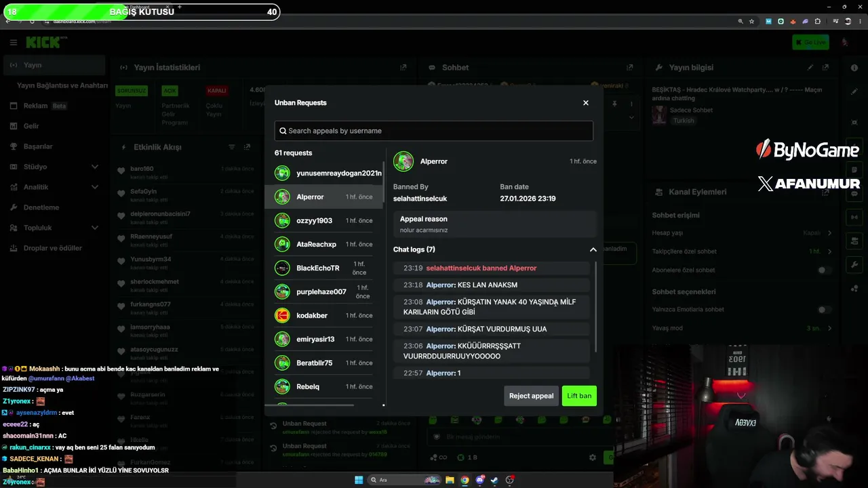Toggle Abonelere özel sohbet switch

tap(824, 270)
